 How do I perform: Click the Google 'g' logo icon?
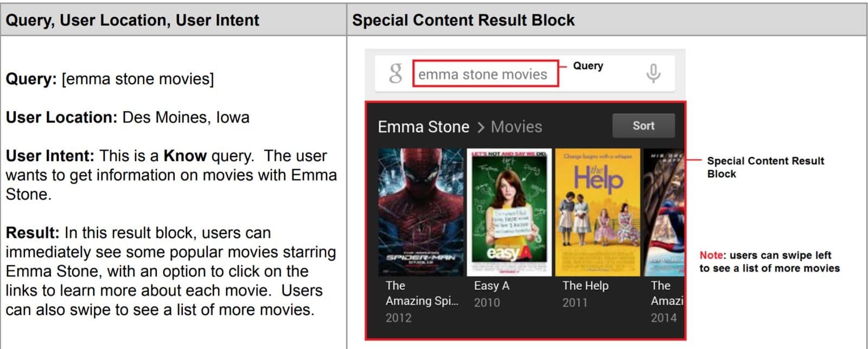tap(395, 73)
